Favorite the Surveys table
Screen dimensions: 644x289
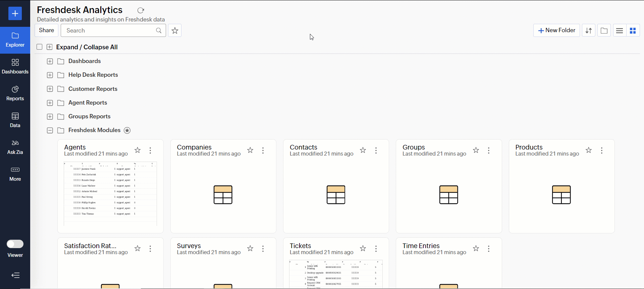pyautogui.click(x=250, y=248)
